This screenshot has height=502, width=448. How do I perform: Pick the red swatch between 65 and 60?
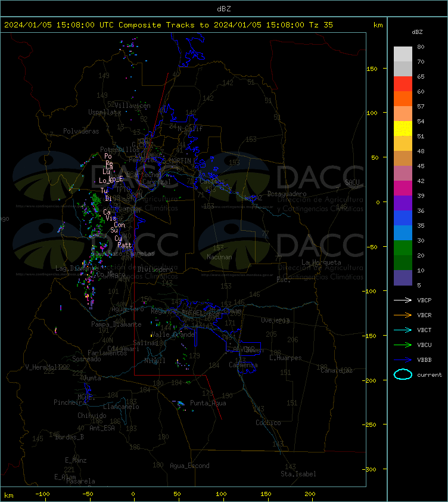[x=403, y=84]
